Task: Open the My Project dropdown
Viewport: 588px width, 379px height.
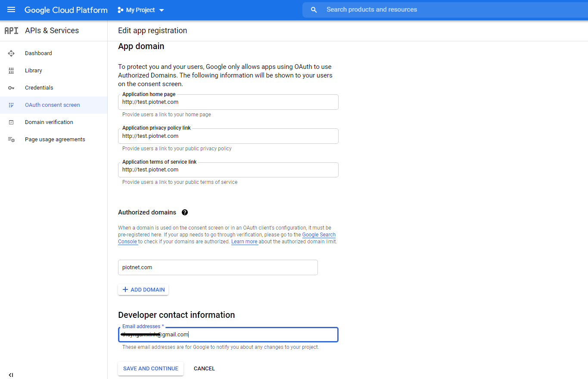Action: click(x=140, y=9)
